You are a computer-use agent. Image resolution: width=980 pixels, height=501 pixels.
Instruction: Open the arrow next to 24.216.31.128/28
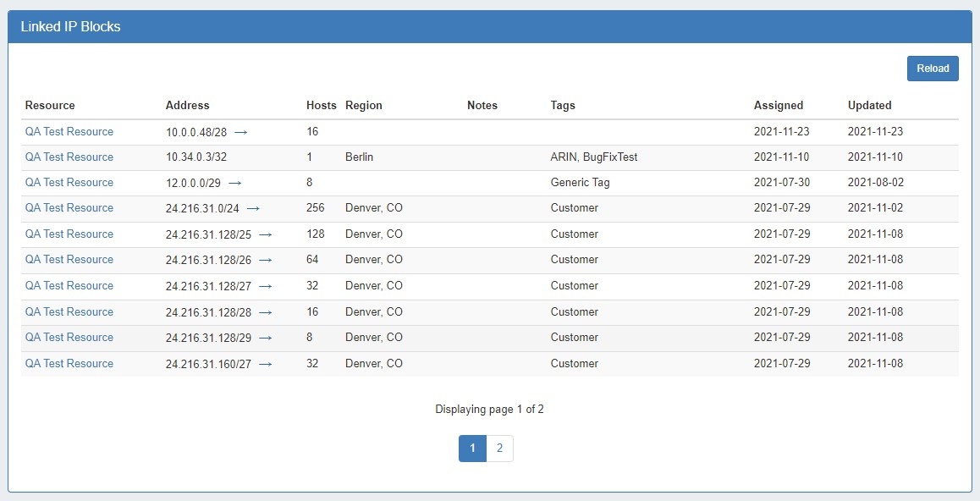pyautogui.click(x=266, y=312)
